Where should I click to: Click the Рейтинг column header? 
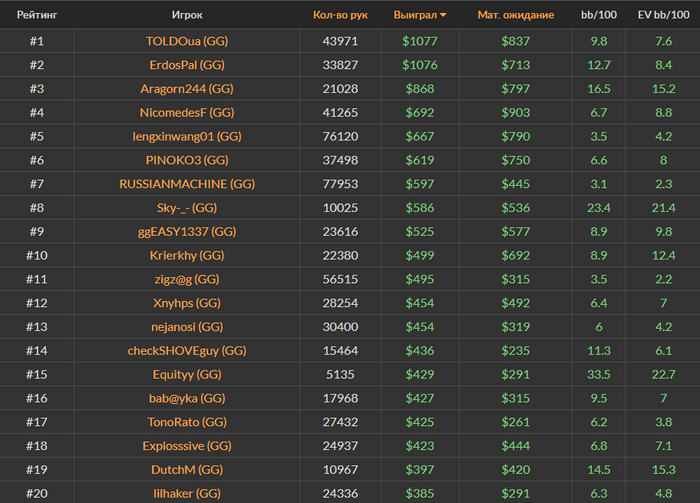click(37, 15)
